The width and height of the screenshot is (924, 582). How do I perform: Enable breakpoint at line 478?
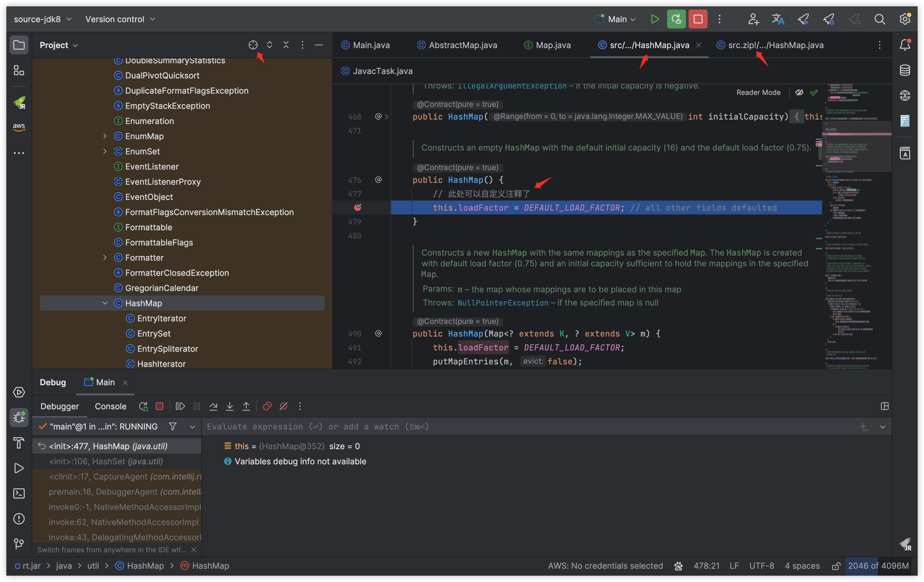pyautogui.click(x=357, y=207)
